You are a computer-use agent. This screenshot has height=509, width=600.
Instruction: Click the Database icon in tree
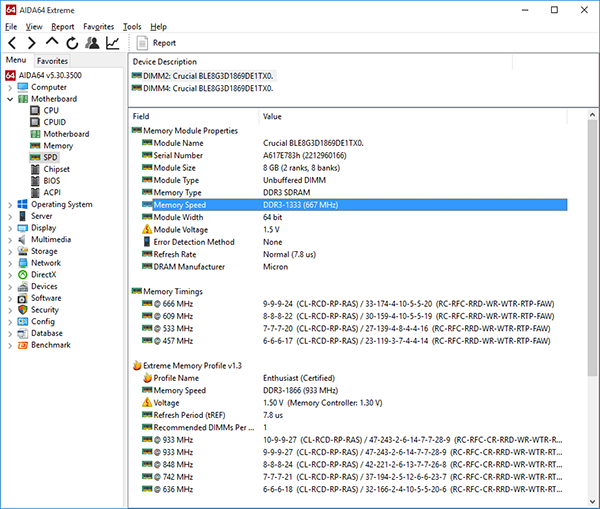[x=23, y=334]
